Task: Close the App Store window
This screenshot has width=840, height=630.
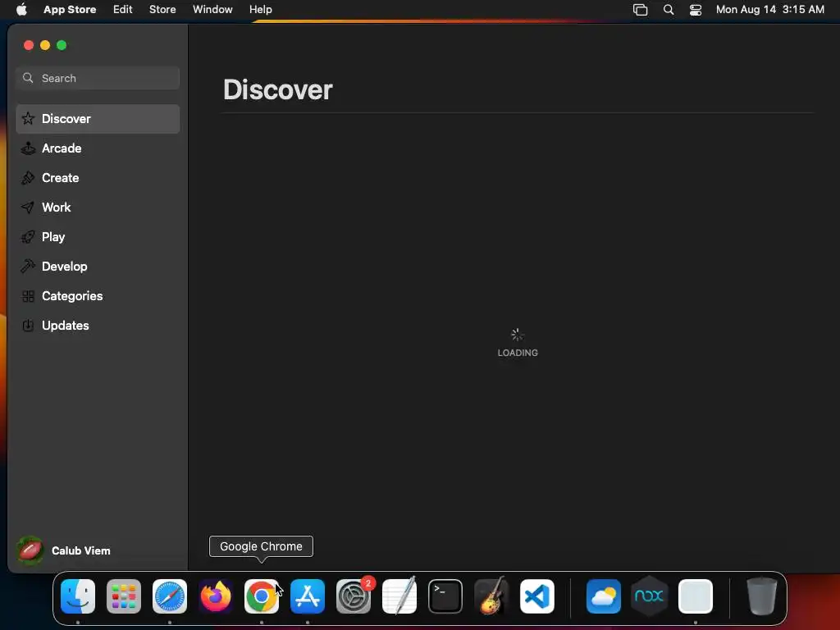Action: [29, 46]
